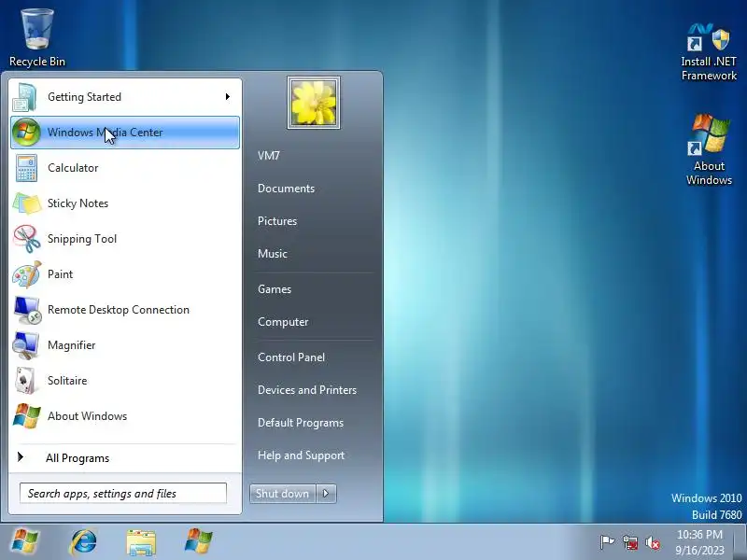The image size is (747, 560).
Task: Click the Paint text label
Action: [x=60, y=274]
